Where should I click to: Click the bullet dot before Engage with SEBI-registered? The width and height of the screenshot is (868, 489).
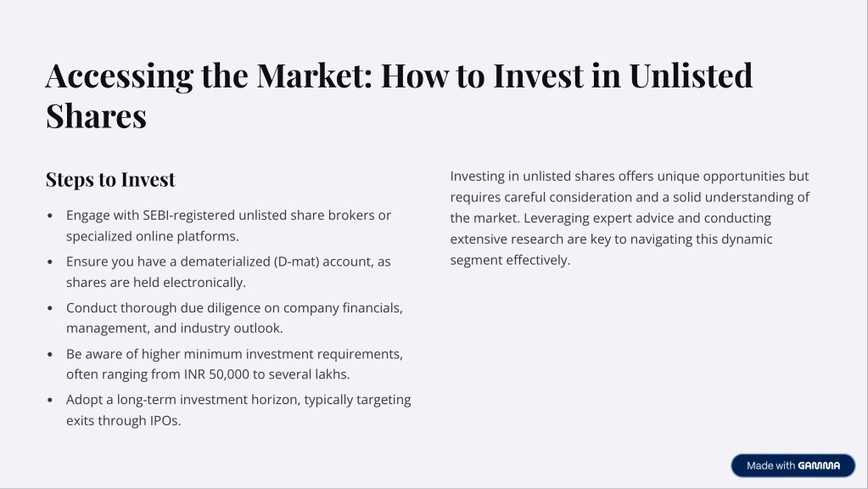point(50,216)
